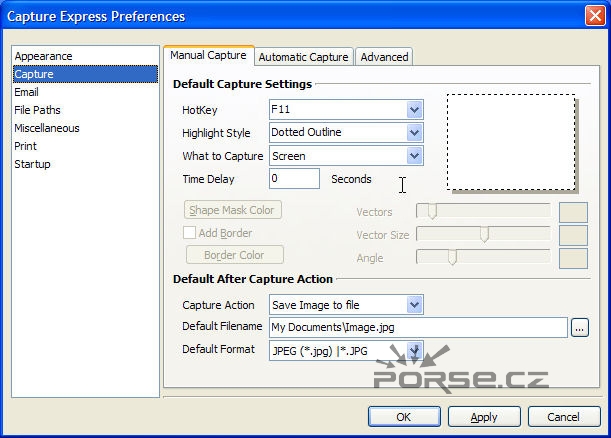Open the HotKey dropdown
611x438 pixels.
414,110
